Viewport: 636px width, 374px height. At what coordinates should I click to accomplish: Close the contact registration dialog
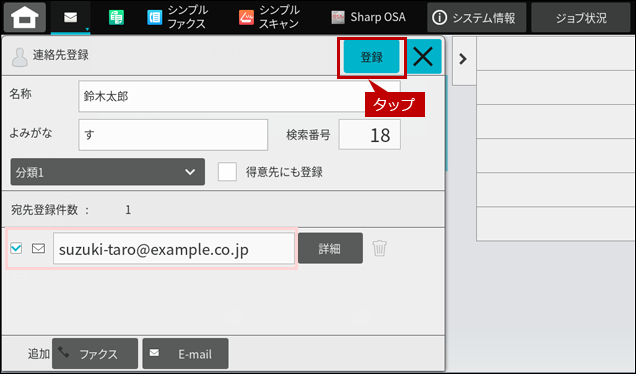423,57
